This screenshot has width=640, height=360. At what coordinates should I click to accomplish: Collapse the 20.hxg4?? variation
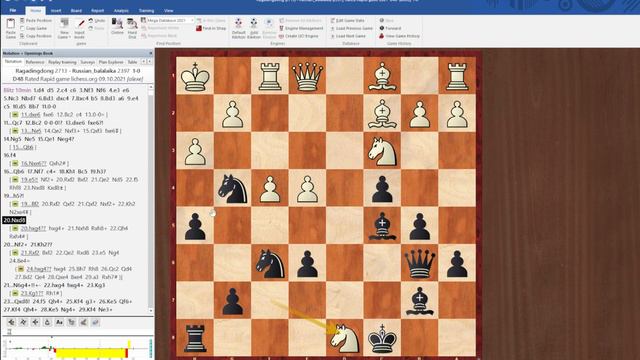point(15,228)
